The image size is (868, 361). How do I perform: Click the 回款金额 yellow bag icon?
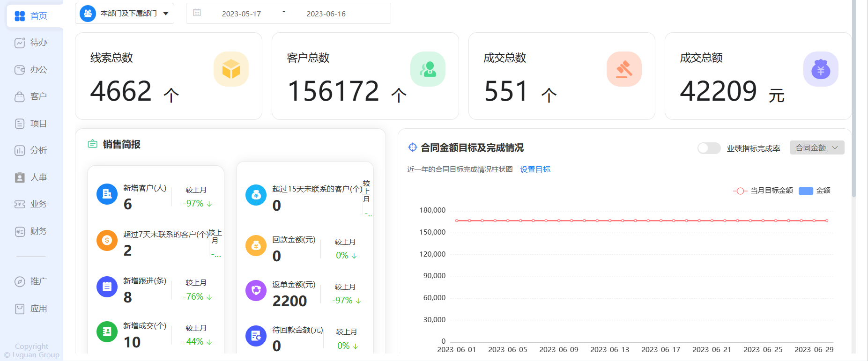coord(256,245)
